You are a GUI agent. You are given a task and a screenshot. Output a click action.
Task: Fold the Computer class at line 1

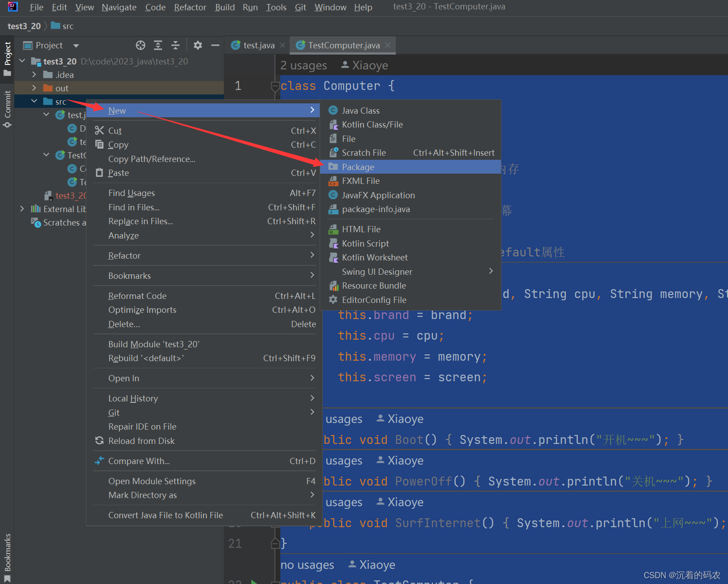(x=276, y=85)
